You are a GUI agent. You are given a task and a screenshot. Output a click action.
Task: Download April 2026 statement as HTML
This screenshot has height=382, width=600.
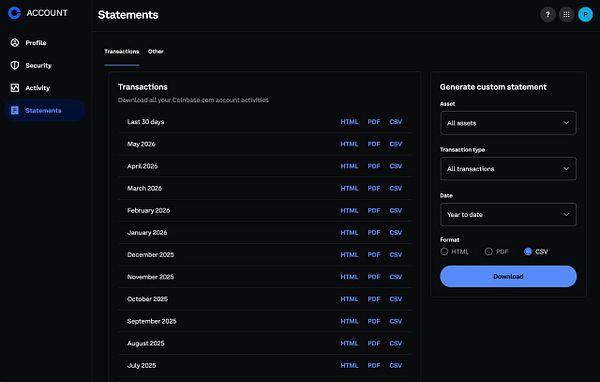[x=349, y=166]
